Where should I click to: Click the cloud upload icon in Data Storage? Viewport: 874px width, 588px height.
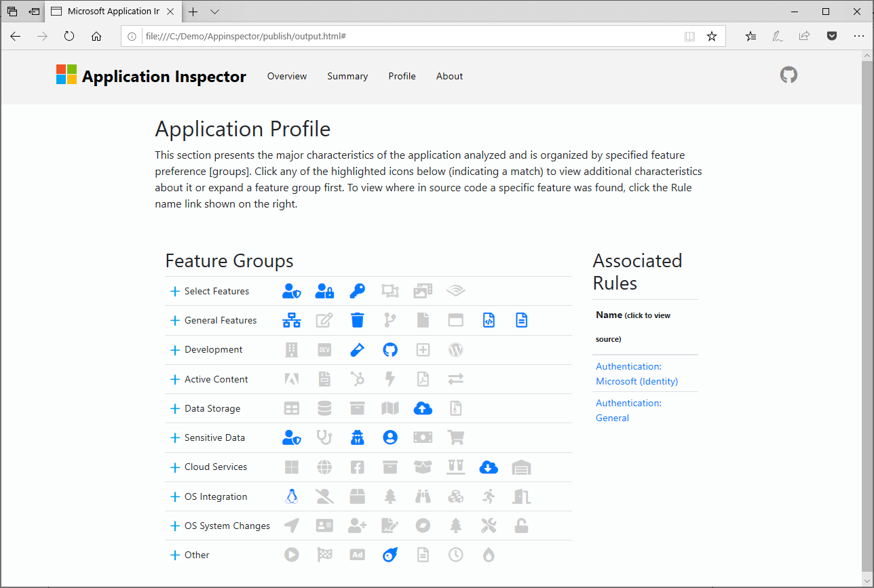coord(423,408)
